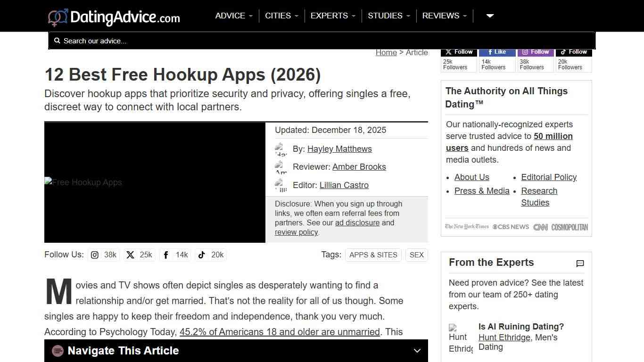Screen dimensions: 644x362
Task: Open Instagram via the 38k follow icon
Action: 94,255
